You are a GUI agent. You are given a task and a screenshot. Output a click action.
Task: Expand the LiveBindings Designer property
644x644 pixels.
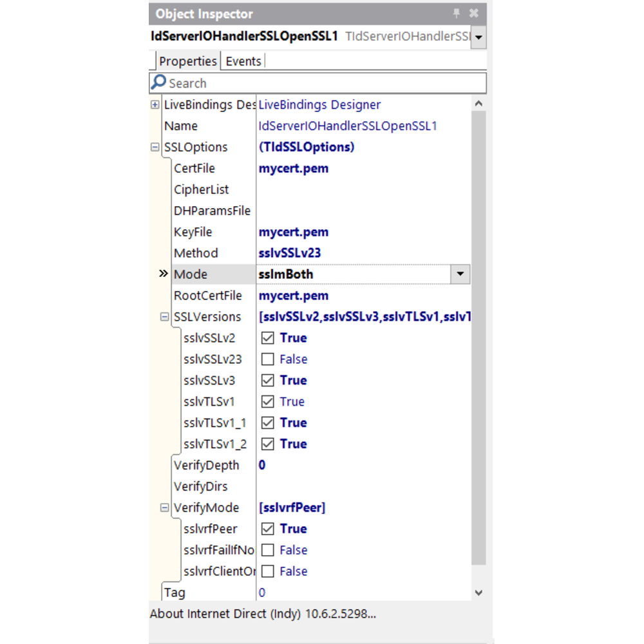point(155,105)
